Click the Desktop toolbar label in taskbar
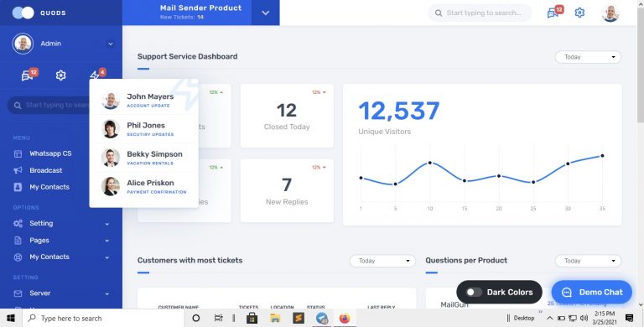This screenshot has width=644, height=327. tap(524, 318)
